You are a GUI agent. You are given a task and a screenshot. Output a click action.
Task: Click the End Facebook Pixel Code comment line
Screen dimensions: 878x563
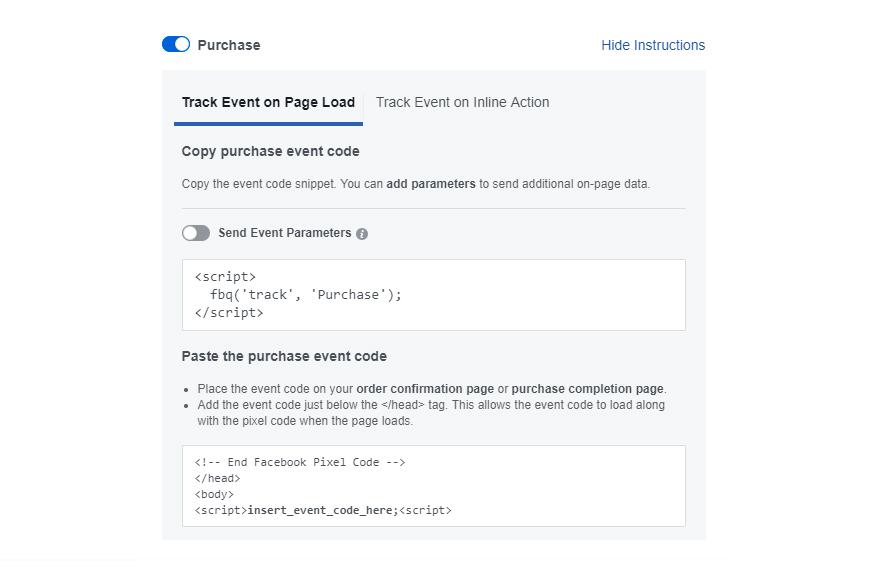click(x=300, y=462)
